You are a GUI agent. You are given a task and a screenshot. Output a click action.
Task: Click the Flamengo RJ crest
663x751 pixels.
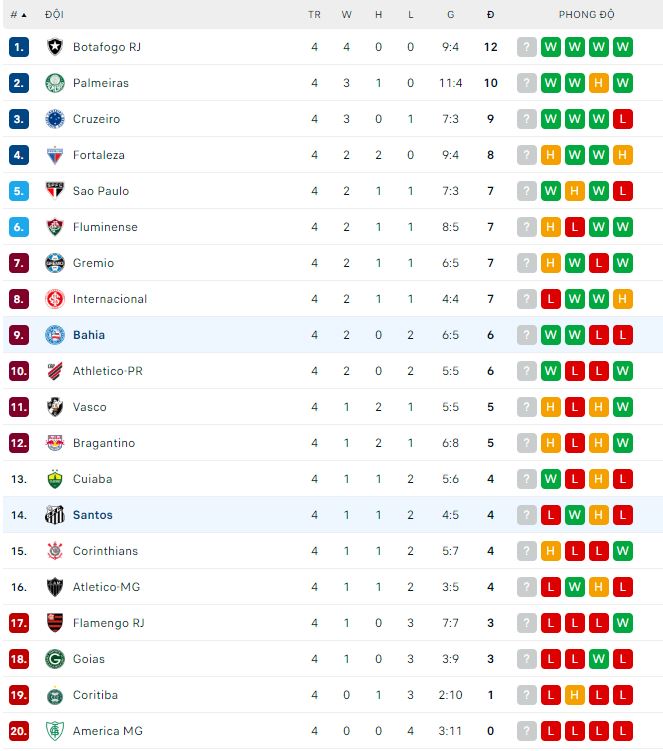(55, 623)
